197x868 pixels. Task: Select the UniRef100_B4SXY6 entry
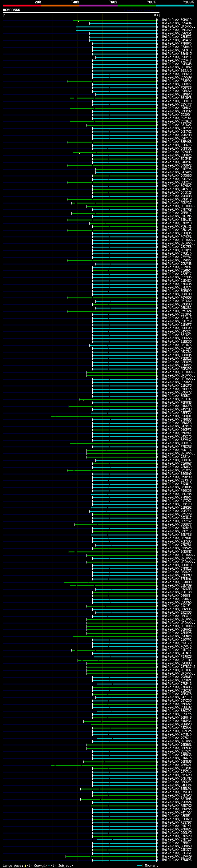click(x=176, y=436)
